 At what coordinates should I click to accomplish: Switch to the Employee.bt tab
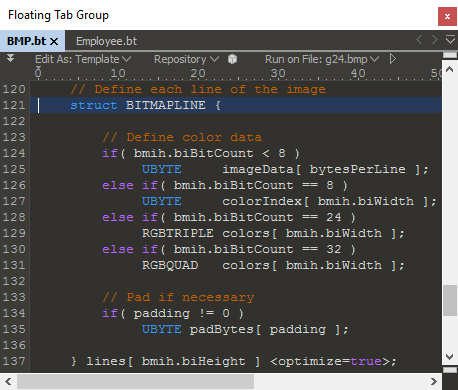pyautogui.click(x=106, y=41)
